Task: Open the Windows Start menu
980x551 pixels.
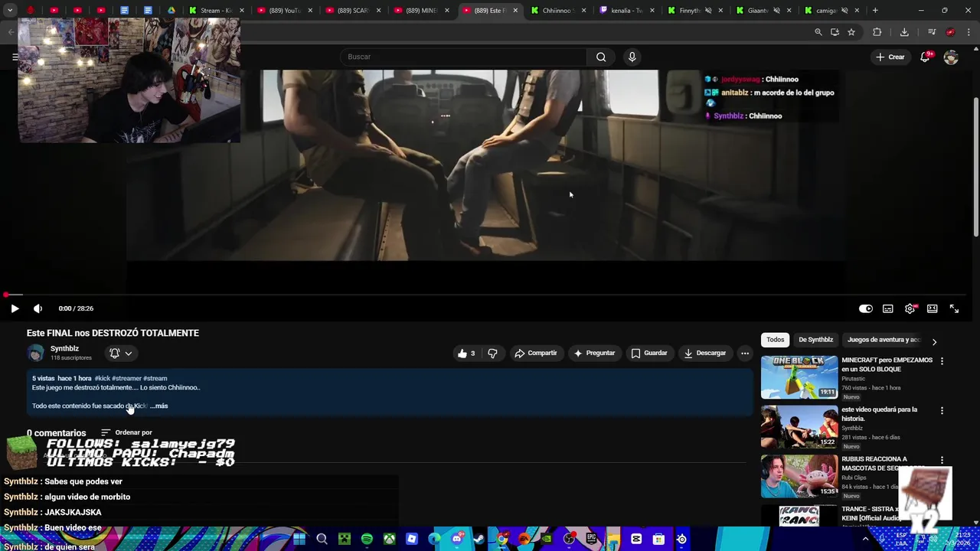Action: click(299, 539)
